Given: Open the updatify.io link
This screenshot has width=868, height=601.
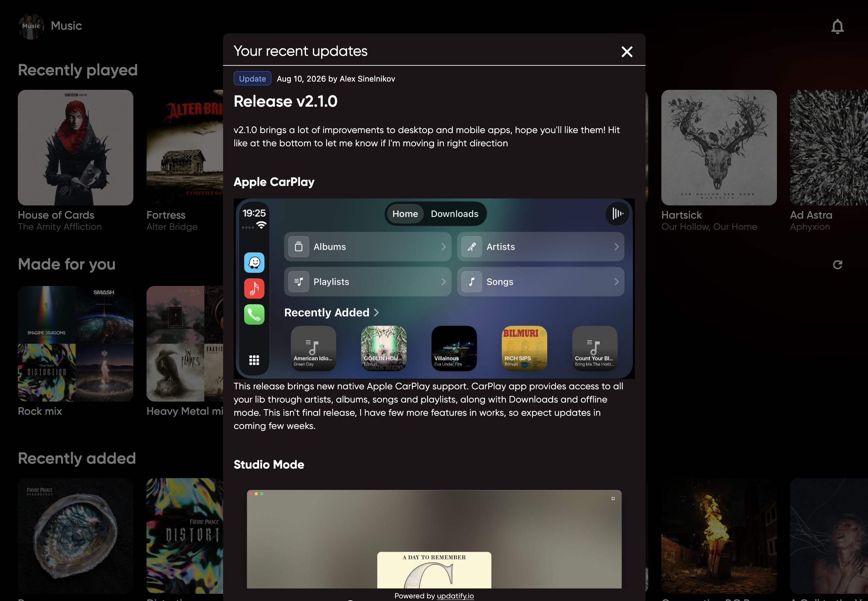Looking at the screenshot, I should 455,596.
